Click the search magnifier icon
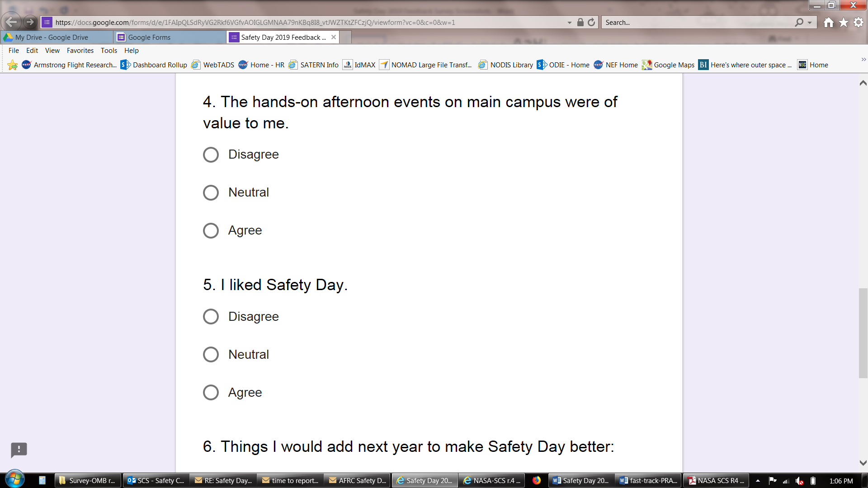868x488 pixels. pyautogui.click(x=799, y=22)
